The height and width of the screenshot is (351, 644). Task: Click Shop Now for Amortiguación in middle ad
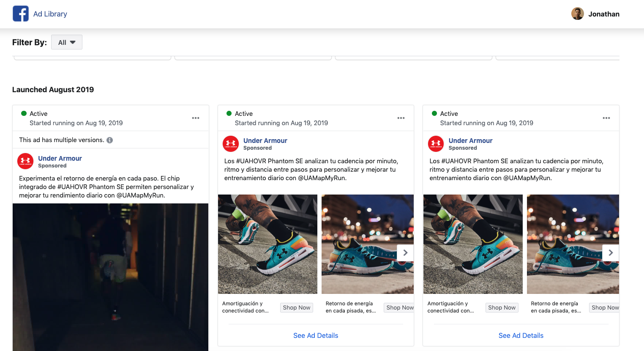tap(297, 307)
